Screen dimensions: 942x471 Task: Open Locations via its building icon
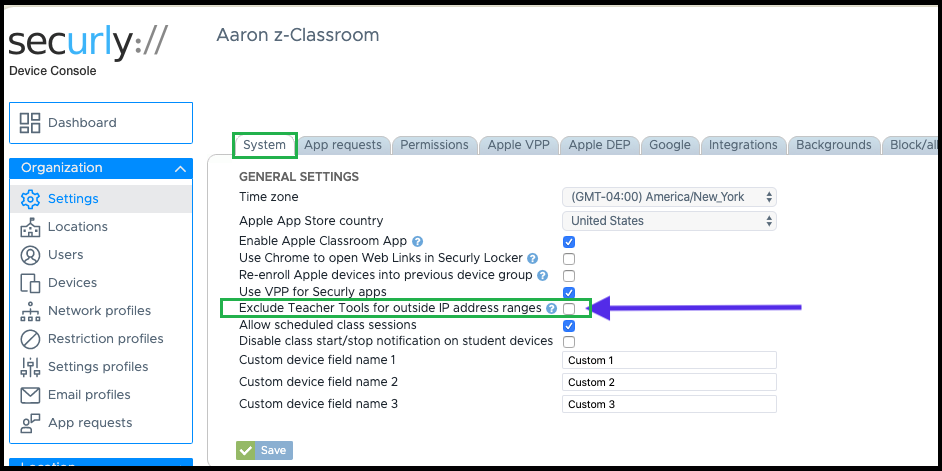30,227
